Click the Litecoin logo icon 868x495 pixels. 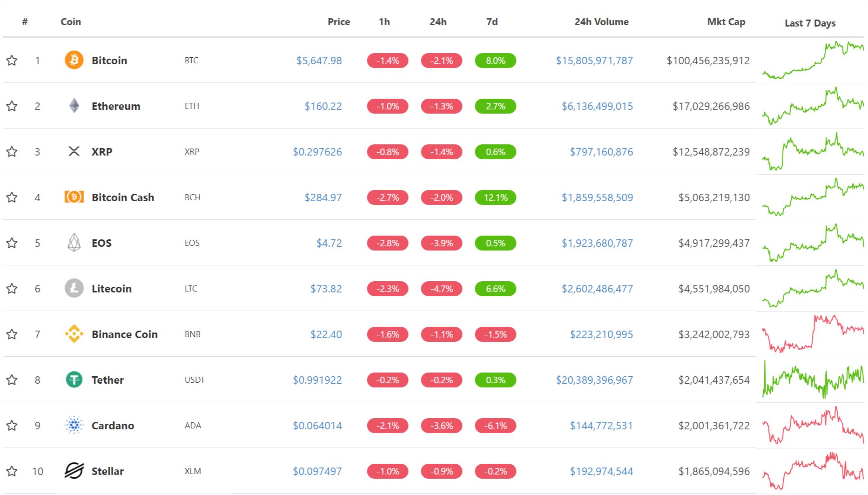(74, 288)
